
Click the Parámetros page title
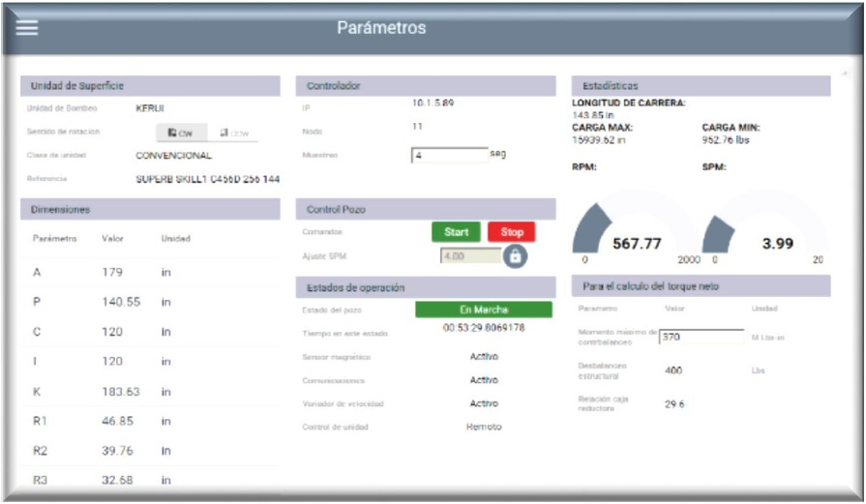click(x=381, y=28)
